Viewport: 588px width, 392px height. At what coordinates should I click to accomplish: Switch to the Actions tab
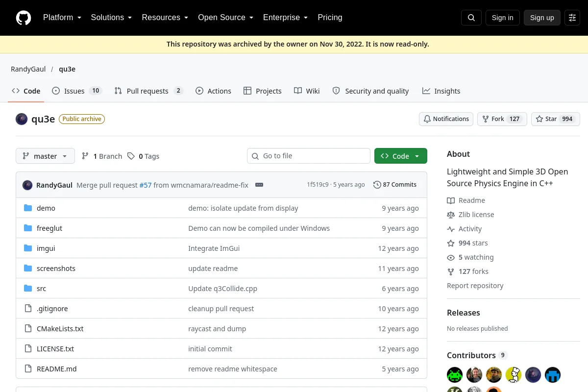213,91
